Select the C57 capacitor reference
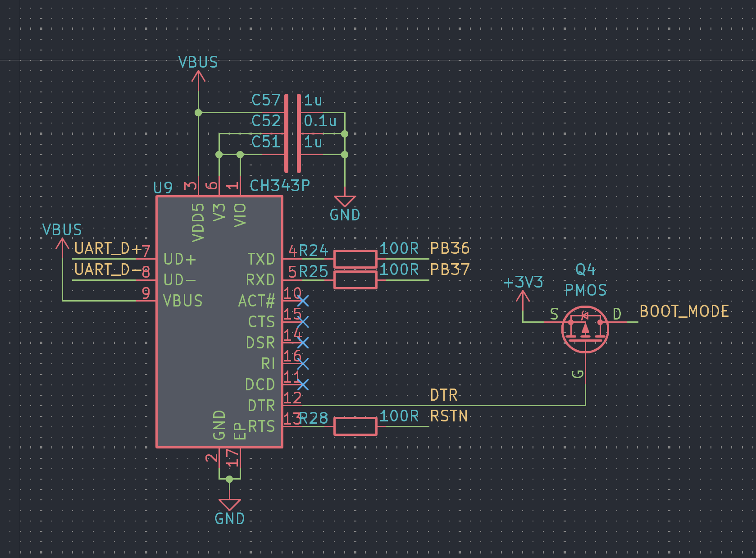This screenshot has width=756, height=558. click(x=266, y=100)
